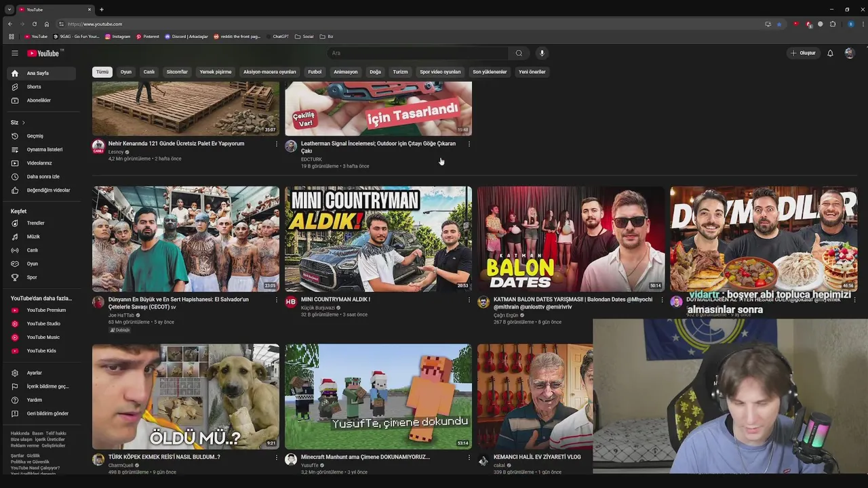Open the YouTube account avatar menu
This screenshot has height=488, width=868.
850,53
